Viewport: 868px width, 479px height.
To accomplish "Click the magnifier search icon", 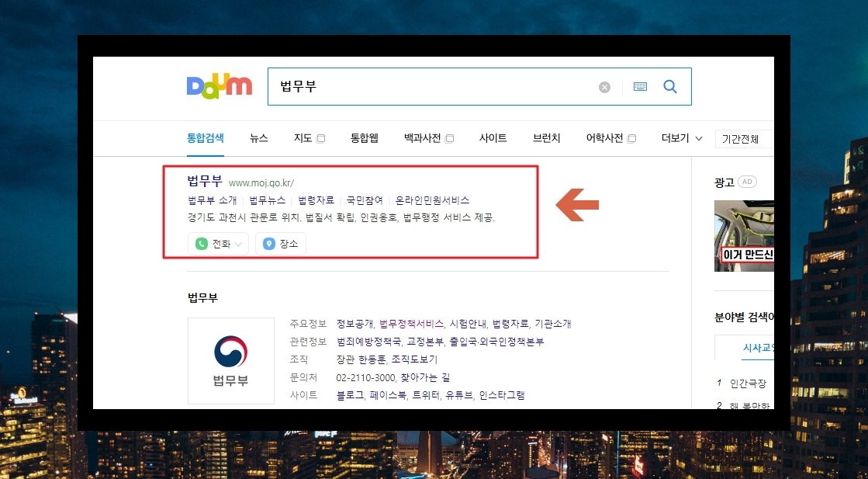I will point(670,86).
